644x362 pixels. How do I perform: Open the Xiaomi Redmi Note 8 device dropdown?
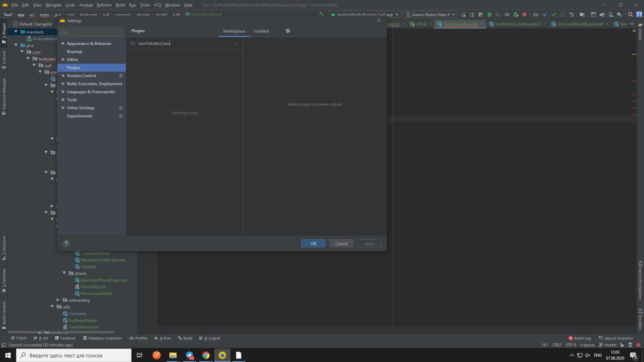[430, 15]
